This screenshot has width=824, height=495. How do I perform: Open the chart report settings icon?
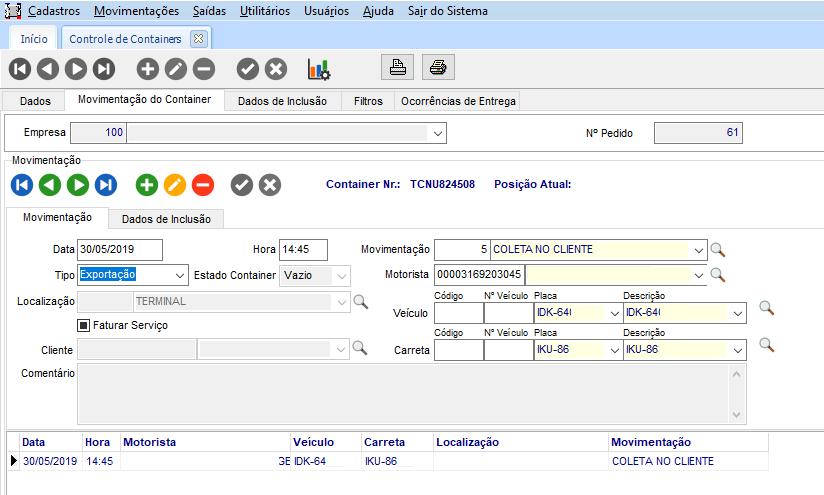tap(319, 69)
